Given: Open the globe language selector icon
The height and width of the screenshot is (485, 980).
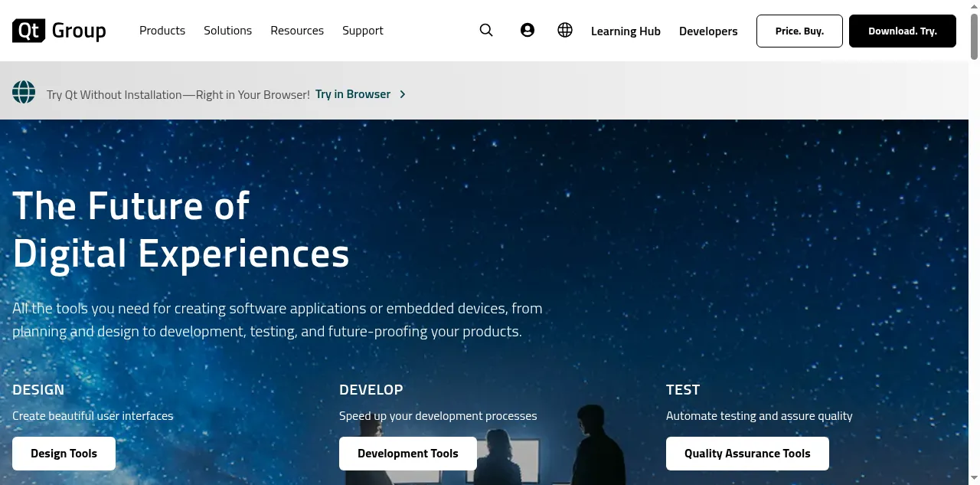Looking at the screenshot, I should click(x=565, y=31).
